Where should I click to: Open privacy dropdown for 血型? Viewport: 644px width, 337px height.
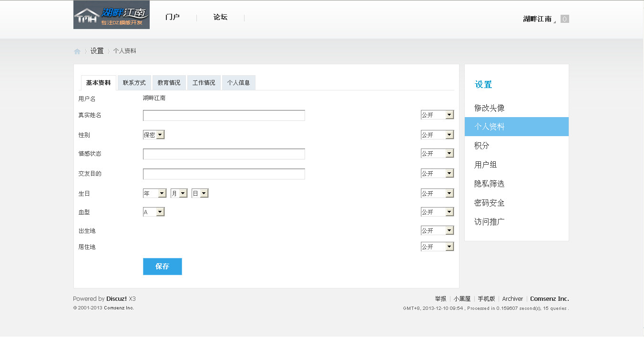(438, 212)
